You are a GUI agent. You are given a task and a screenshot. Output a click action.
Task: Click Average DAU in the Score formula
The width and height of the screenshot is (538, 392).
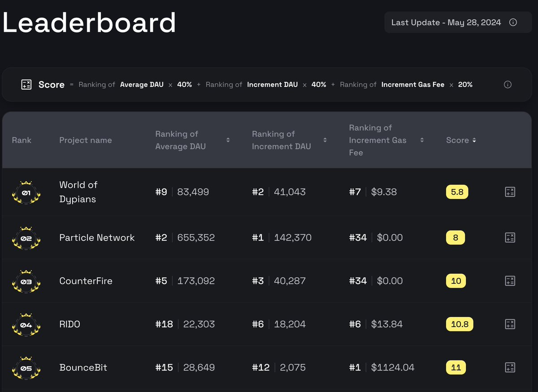coord(142,84)
